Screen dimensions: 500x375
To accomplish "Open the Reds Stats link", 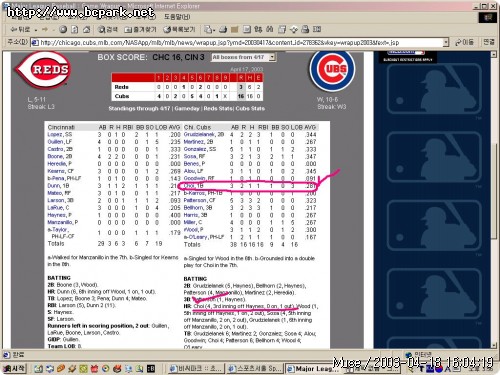I will pyautogui.click(x=217, y=108).
